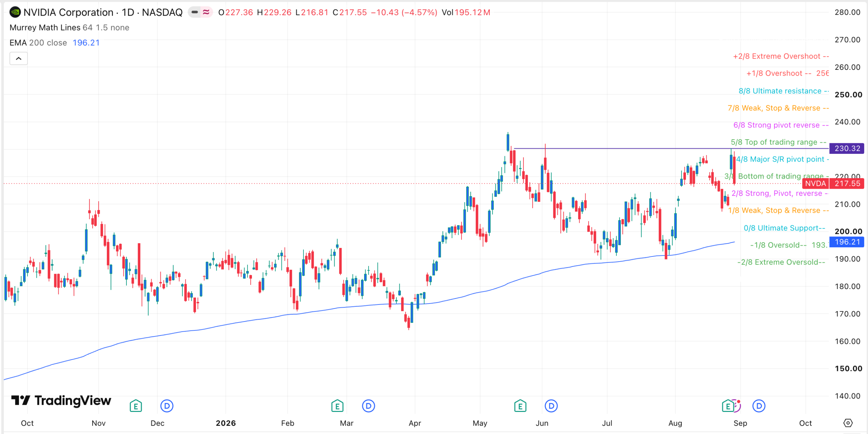This screenshot has height=434, width=868.
Task: Click the 200.00 price scale label
Action: [848, 232]
